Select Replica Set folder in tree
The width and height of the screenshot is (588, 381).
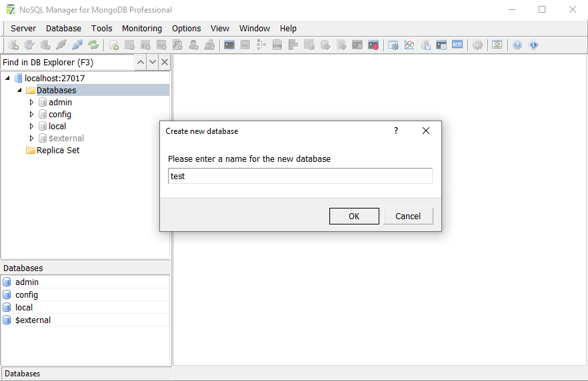(57, 151)
